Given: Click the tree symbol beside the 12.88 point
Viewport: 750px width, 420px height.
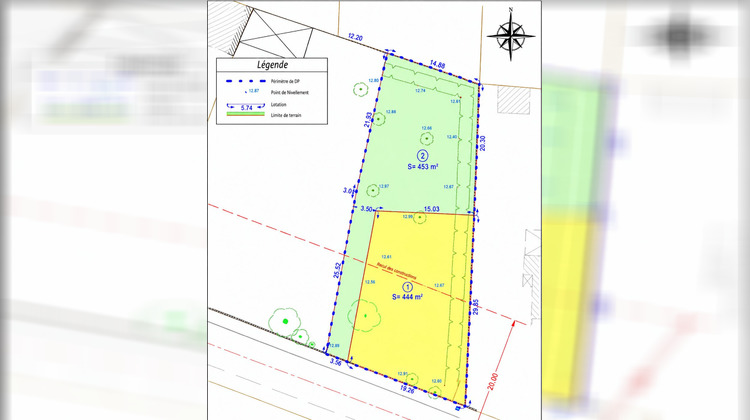Looking at the screenshot, I should click(379, 119).
